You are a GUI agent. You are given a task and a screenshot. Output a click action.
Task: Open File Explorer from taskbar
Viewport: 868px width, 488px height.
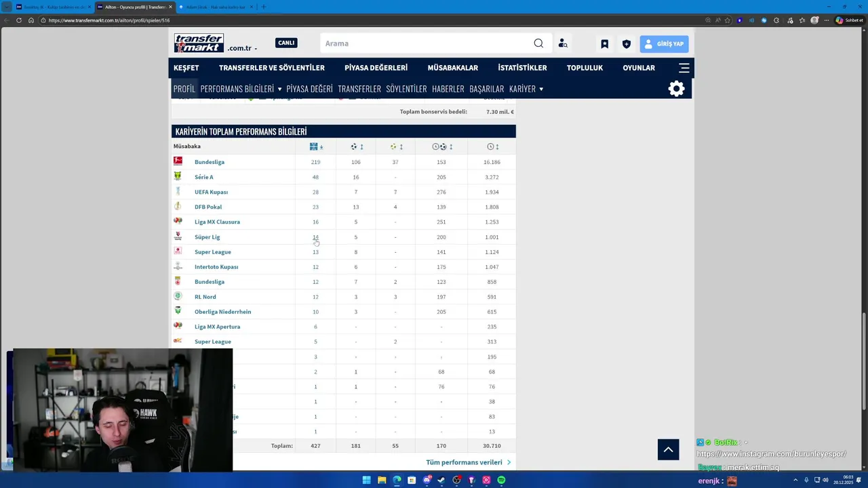tap(382, 480)
